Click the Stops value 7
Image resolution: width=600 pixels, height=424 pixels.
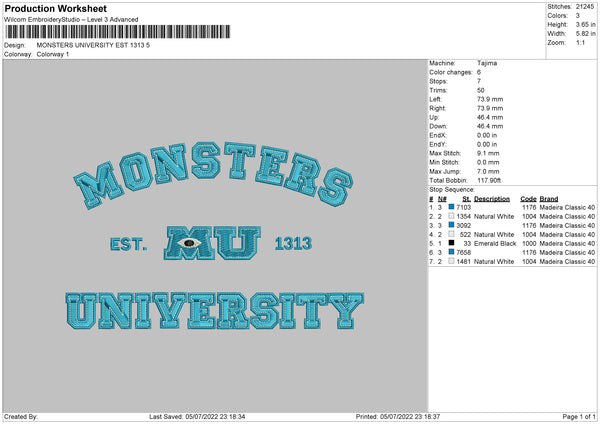click(x=479, y=81)
